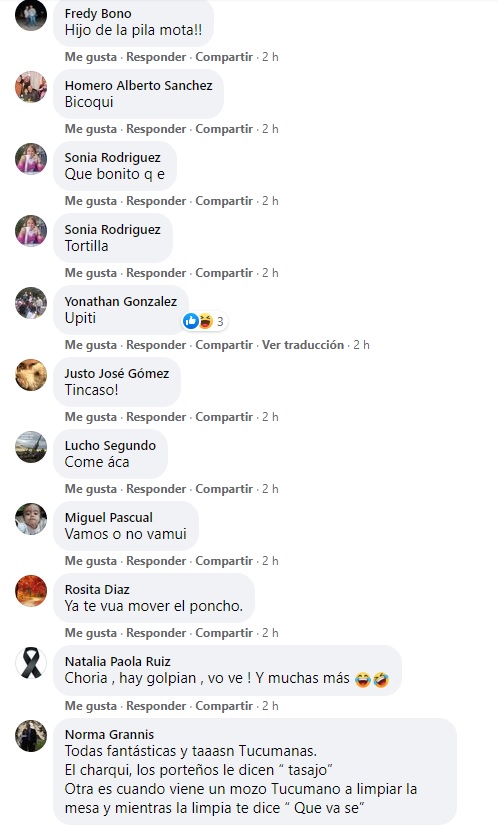This screenshot has height=825, width=498.
Task: Click Responder under Tincaso comment
Action: pos(156,417)
